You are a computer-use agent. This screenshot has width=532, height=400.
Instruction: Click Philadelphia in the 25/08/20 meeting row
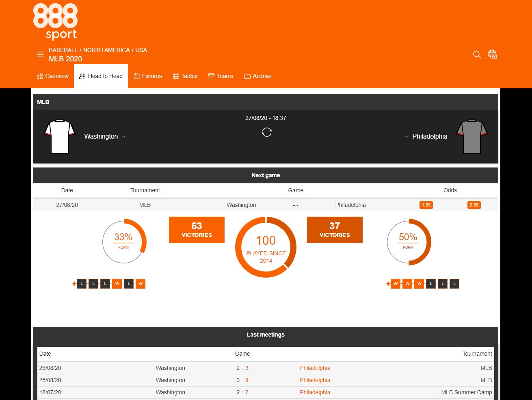(x=315, y=380)
